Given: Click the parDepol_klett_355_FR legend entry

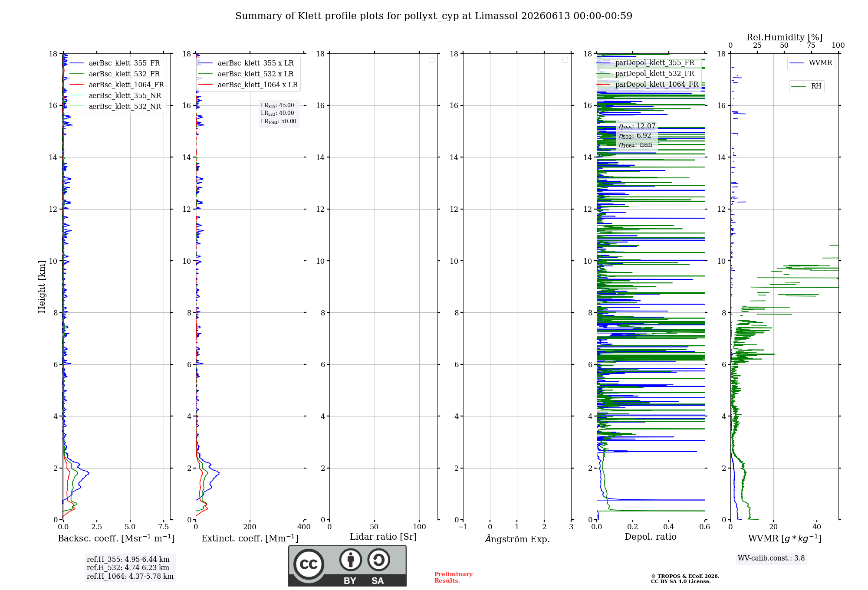Looking at the screenshot, I should [646, 63].
